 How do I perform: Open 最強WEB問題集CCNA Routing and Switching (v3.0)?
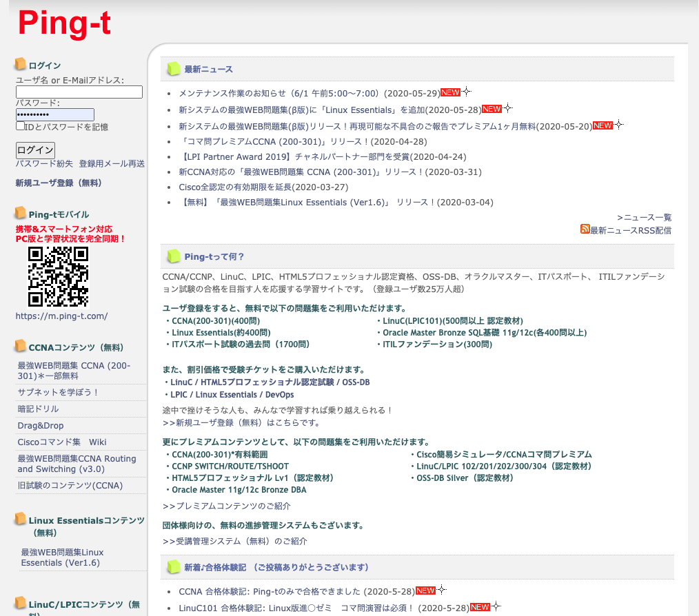[x=77, y=464]
